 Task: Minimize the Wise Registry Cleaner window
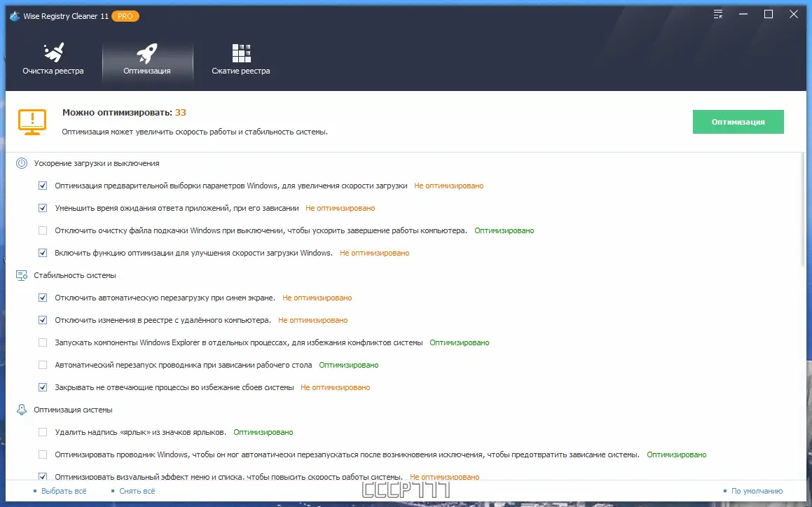coord(743,14)
